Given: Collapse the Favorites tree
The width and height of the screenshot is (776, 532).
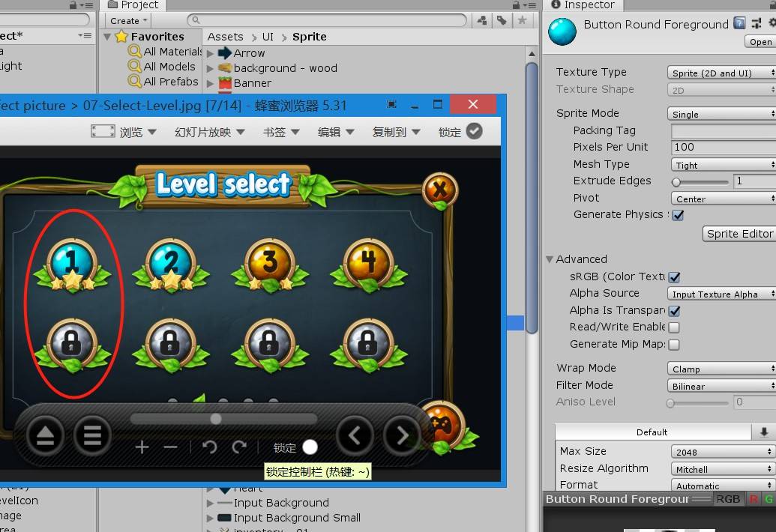Looking at the screenshot, I should pos(107,37).
